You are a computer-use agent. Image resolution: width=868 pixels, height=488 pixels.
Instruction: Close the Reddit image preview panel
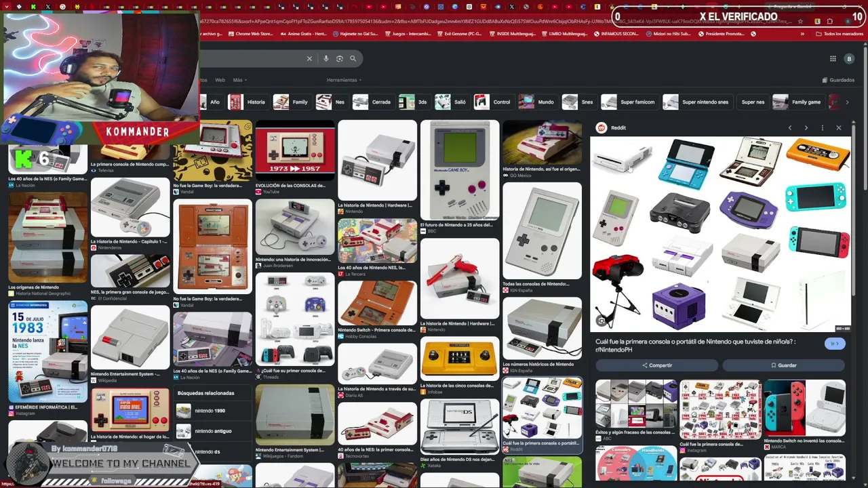[839, 128]
